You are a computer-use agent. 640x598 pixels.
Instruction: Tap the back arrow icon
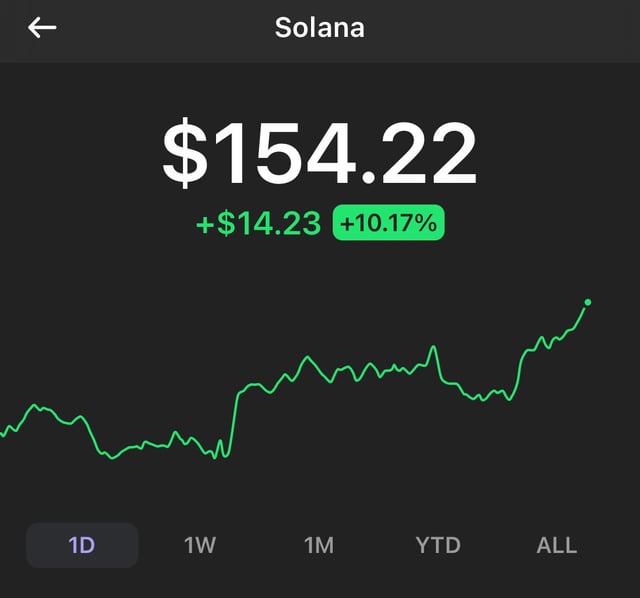tap(42, 28)
